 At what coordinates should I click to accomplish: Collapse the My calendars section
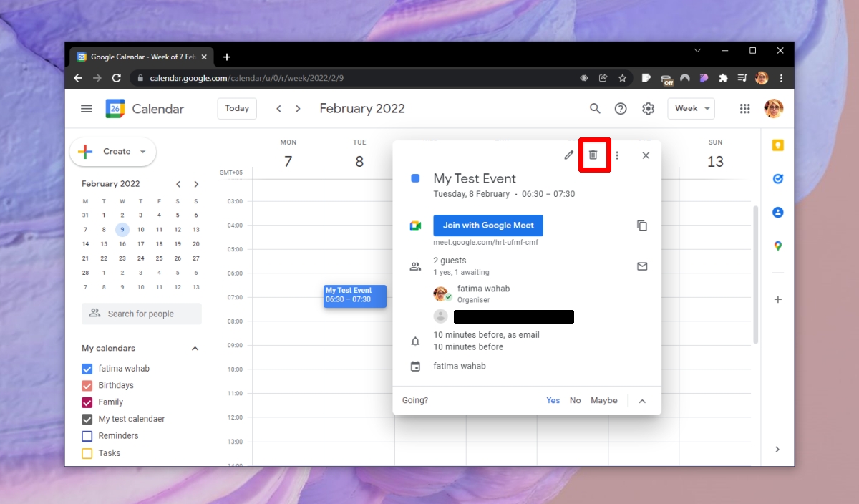coord(195,349)
